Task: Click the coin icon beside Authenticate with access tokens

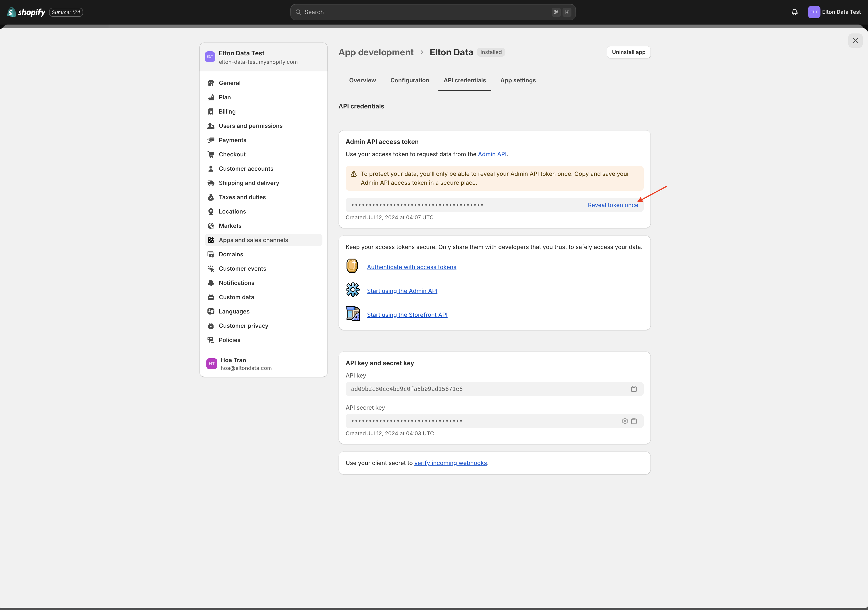Action: tap(352, 266)
